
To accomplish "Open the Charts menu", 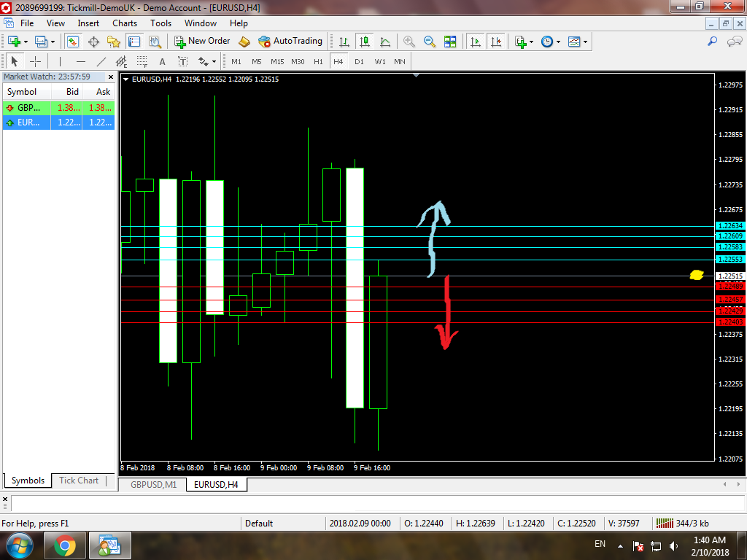I will (x=124, y=23).
